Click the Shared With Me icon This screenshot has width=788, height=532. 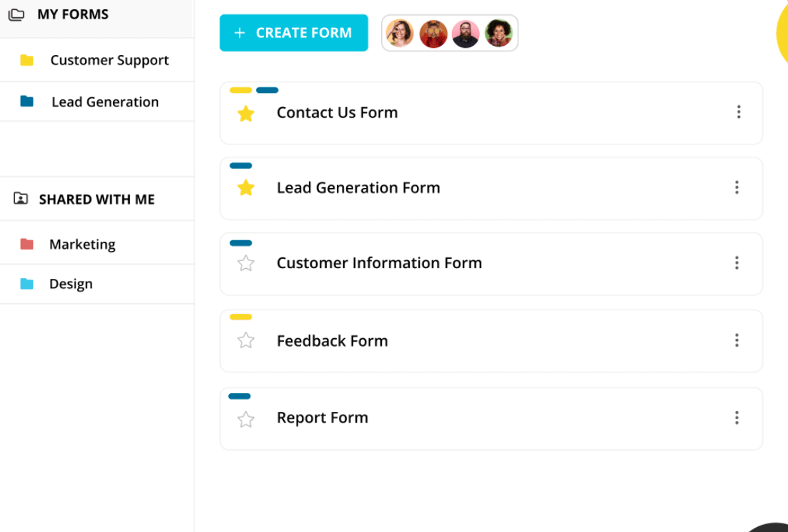point(21,199)
